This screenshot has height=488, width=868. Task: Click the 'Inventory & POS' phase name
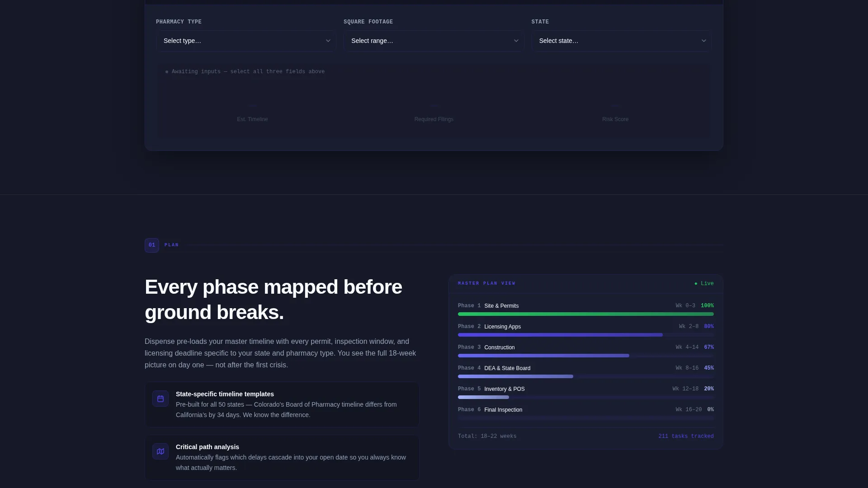pos(504,389)
